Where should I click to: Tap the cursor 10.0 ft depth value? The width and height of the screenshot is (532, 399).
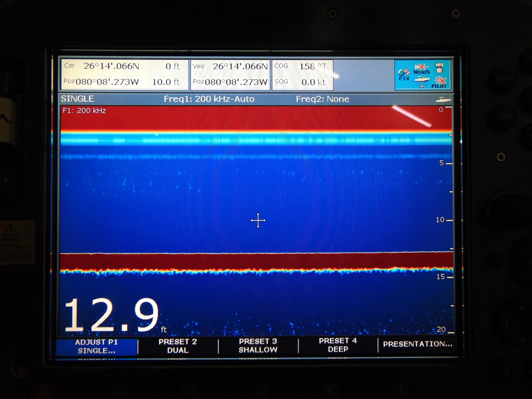click(166, 82)
